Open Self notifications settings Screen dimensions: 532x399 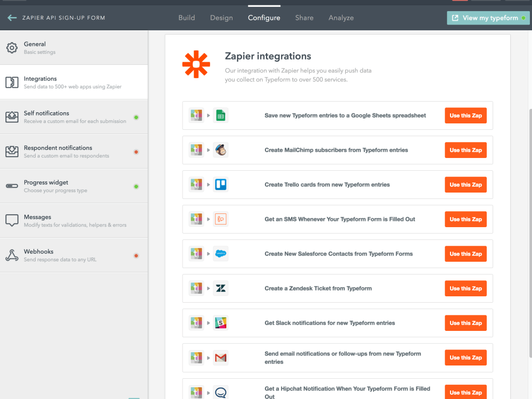tap(74, 117)
